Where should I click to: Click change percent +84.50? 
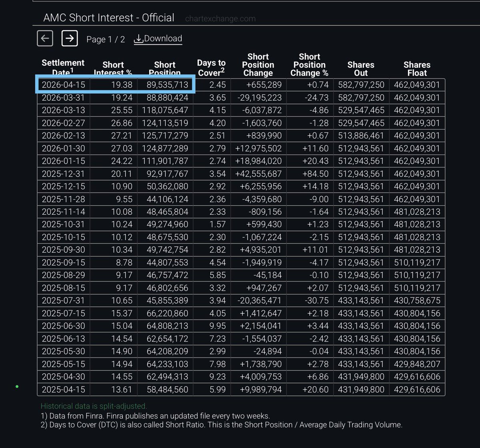point(315,174)
